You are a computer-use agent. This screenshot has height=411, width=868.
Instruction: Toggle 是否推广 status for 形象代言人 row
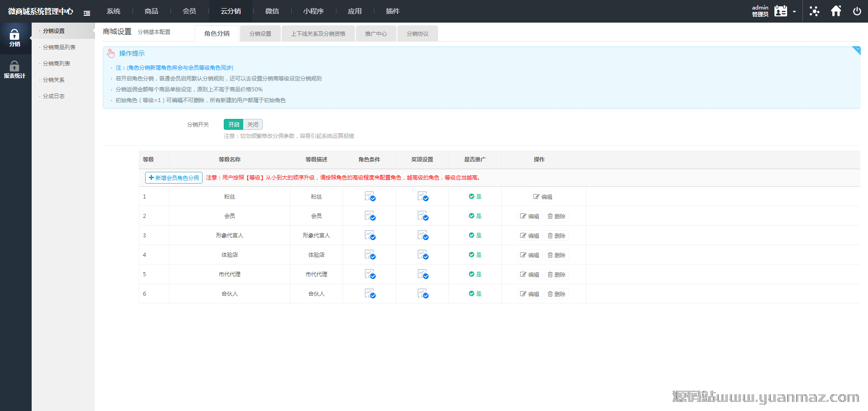point(475,236)
